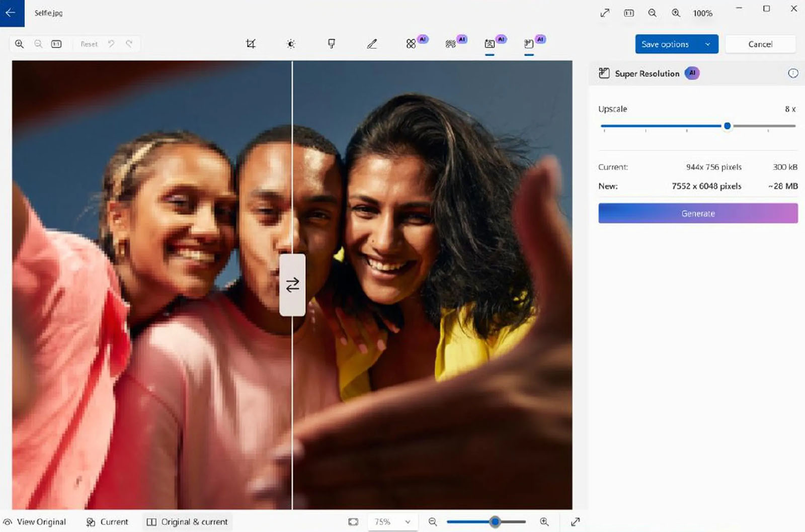Open the Super Resolution info tooltip
Image resolution: width=805 pixels, height=532 pixels.
[x=793, y=73]
